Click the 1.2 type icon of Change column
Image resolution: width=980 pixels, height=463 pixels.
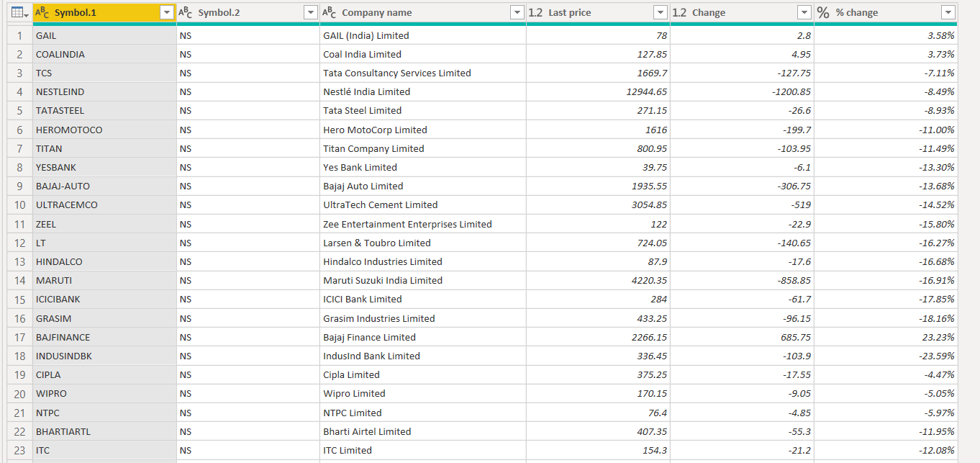click(x=679, y=12)
